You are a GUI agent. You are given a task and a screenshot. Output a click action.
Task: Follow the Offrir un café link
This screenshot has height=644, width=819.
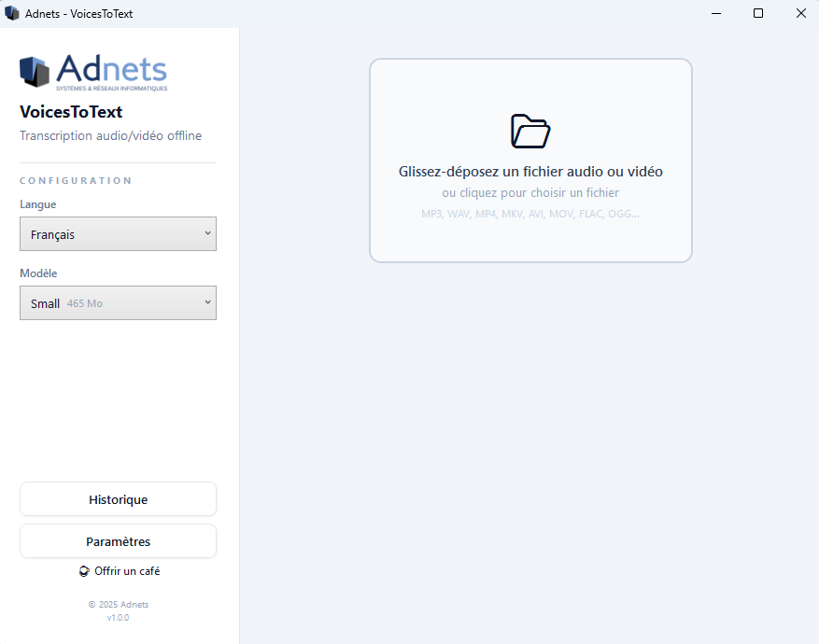(126, 571)
